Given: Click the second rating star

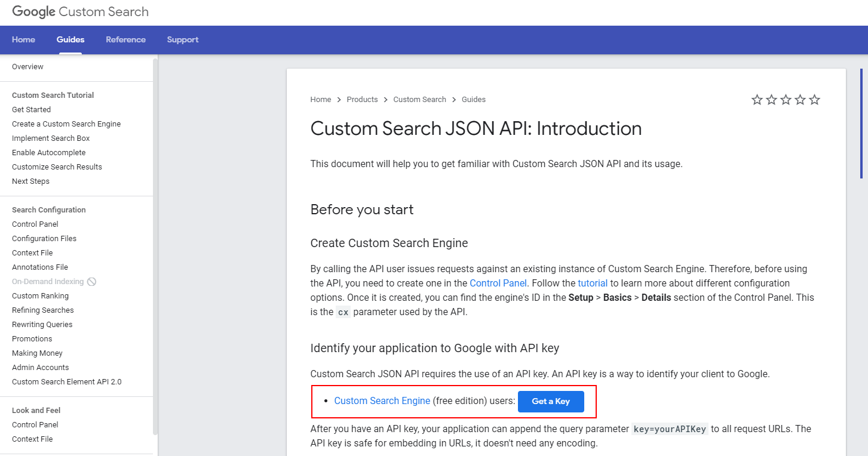Looking at the screenshot, I should (771, 100).
